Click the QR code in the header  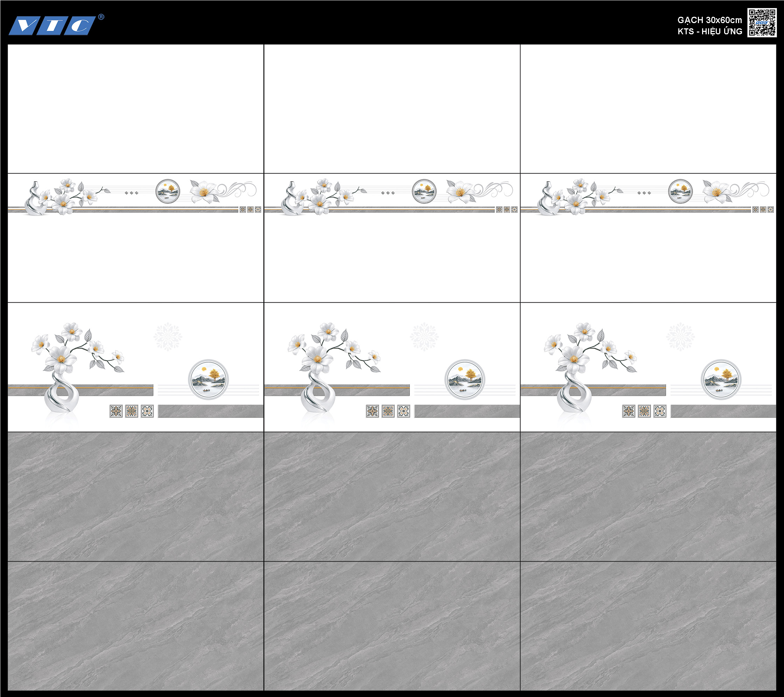point(762,23)
